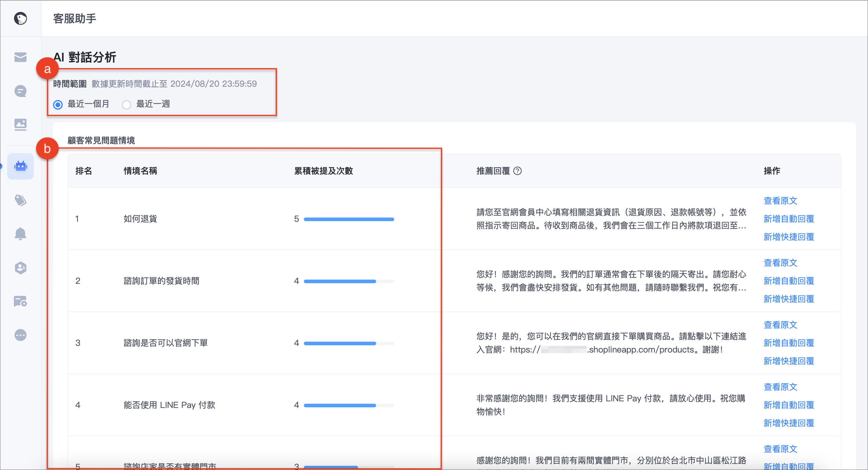Click the mention-count bar for 如何退貨
Viewport: 868px width, 470px height.
[x=349, y=219]
